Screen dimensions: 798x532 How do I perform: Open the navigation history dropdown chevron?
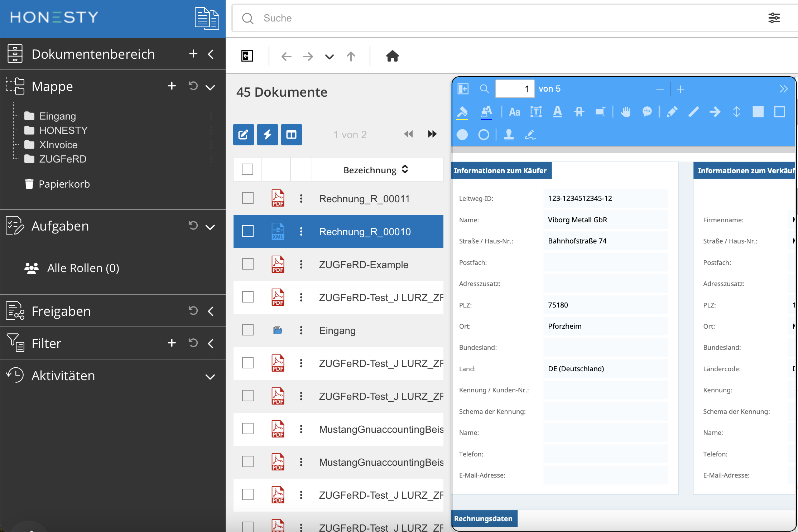(330, 57)
